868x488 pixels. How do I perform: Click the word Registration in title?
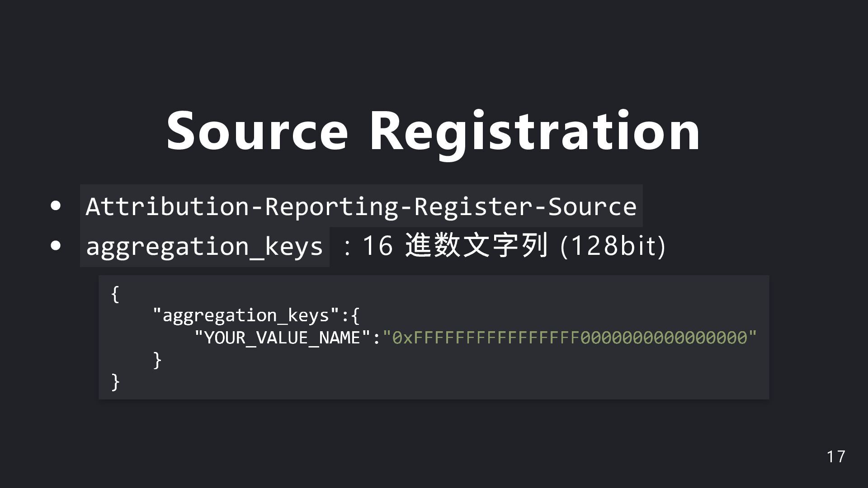point(534,131)
